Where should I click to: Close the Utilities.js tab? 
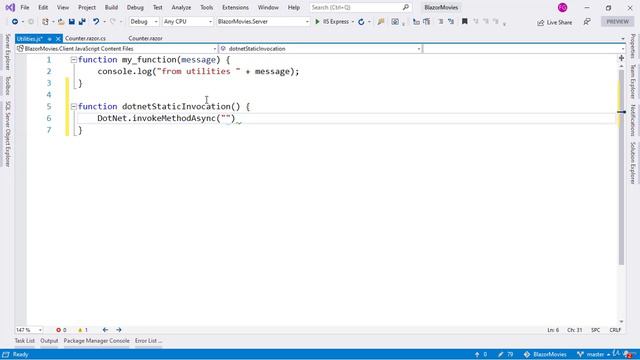click(58, 39)
